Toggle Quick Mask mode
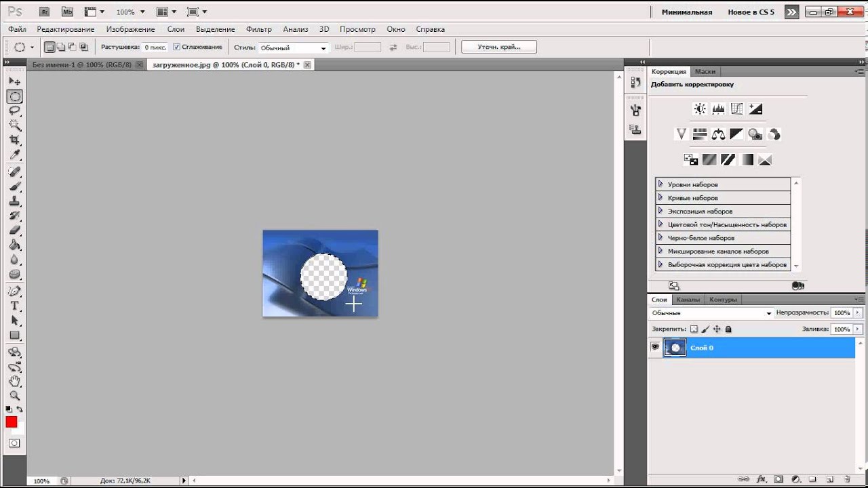This screenshot has height=488, width=868. pyautogui.click(x=14, y=443)
